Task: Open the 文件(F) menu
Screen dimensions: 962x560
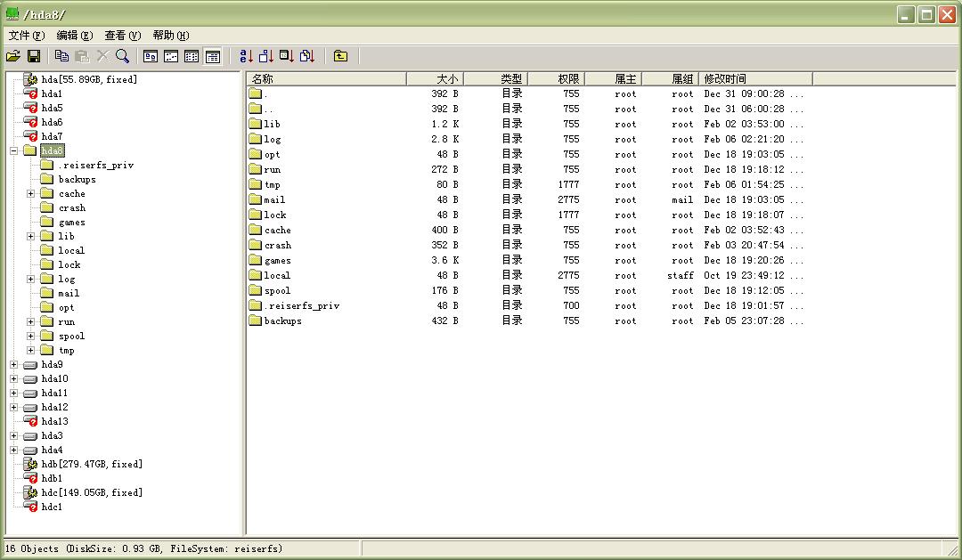Action: click(27, 36)
